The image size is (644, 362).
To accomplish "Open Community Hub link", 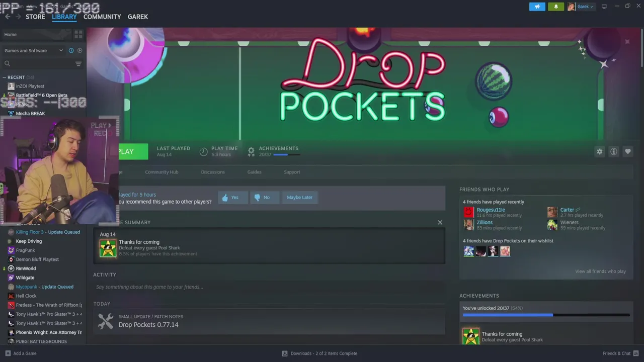I will (162, 172).
